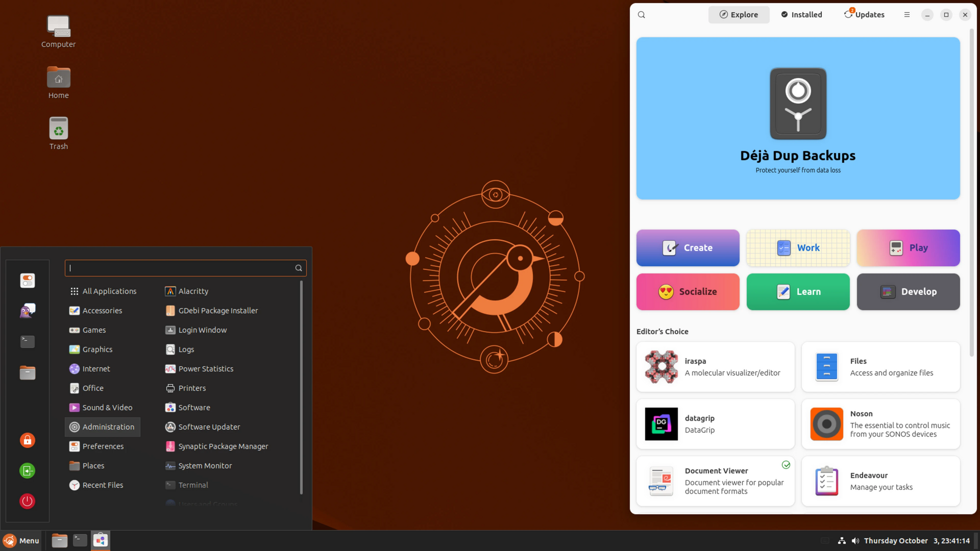Screen dimensions: 980x551
Task: Switch to the Installed tab
Action: point(801,15)
